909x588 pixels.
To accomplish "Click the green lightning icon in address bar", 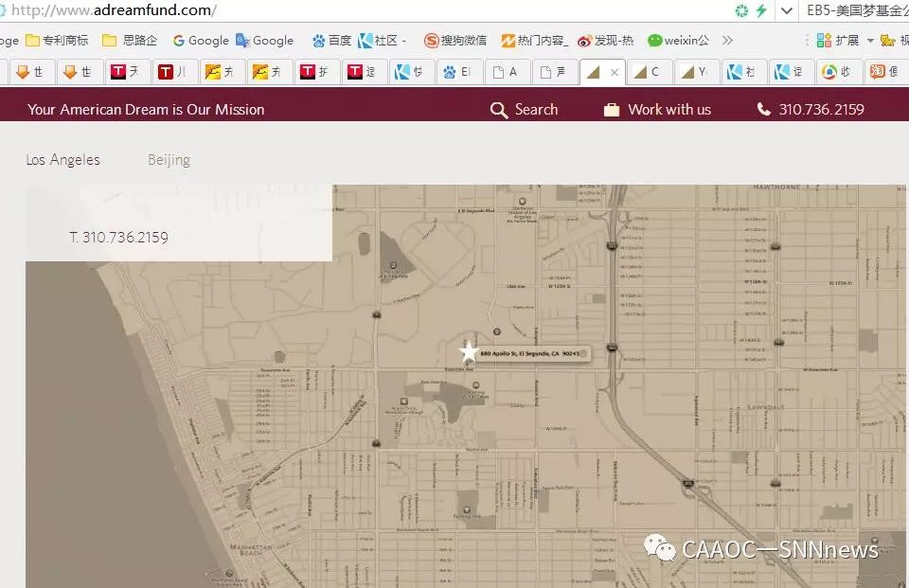I will click(x=761, y=11).
